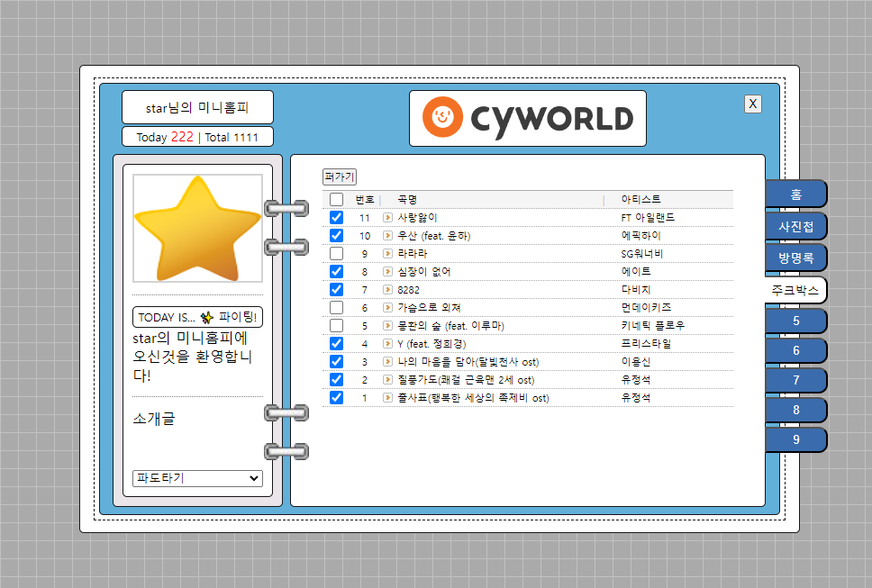The image size is (872, 588).
Task: Switch to the 방명록 tab
Action: pyautogui.click(x=795, y=258)
